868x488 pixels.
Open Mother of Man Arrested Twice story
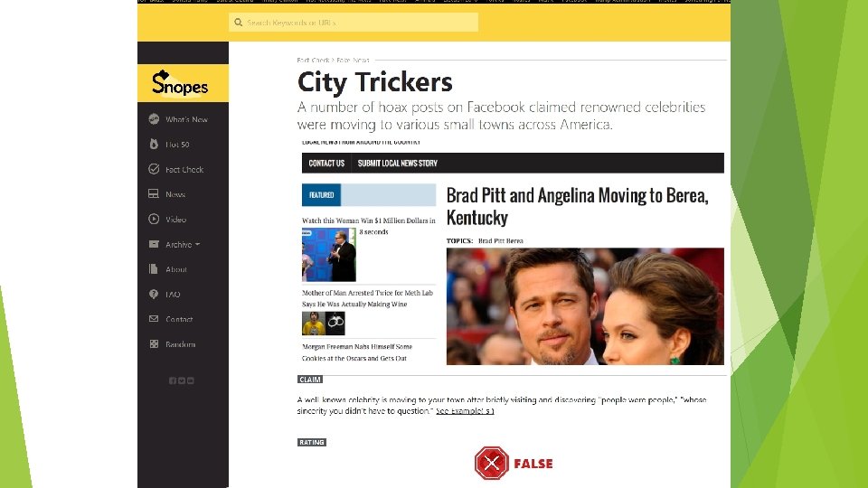(x=368, y=298)
